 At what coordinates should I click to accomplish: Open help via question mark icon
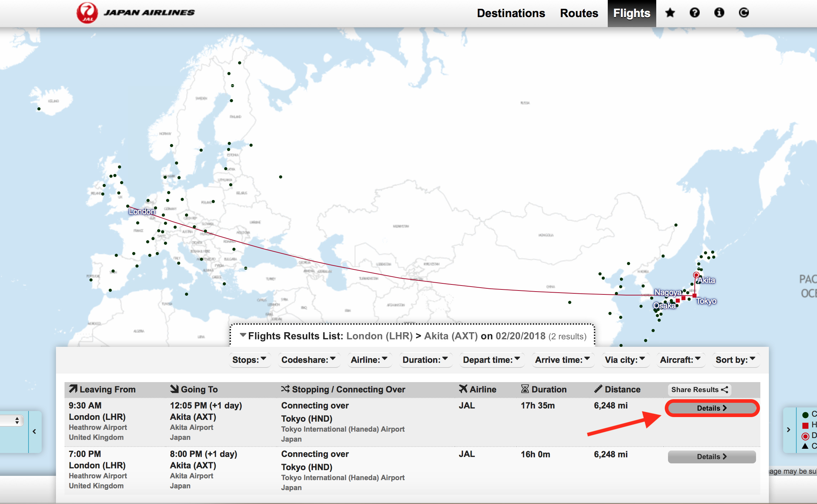point(694,13)
